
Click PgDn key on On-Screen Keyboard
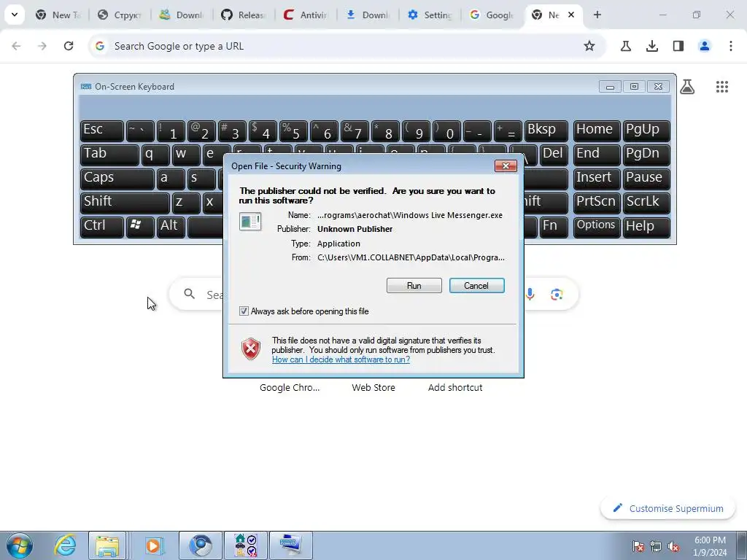(x=646, y=155)
